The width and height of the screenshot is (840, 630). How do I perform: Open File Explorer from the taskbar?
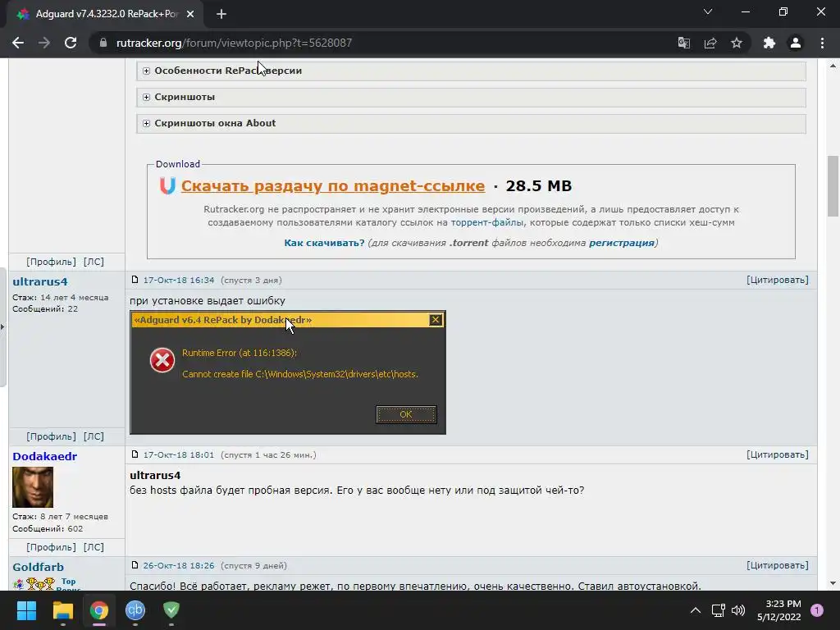click(x=62, y=610)
